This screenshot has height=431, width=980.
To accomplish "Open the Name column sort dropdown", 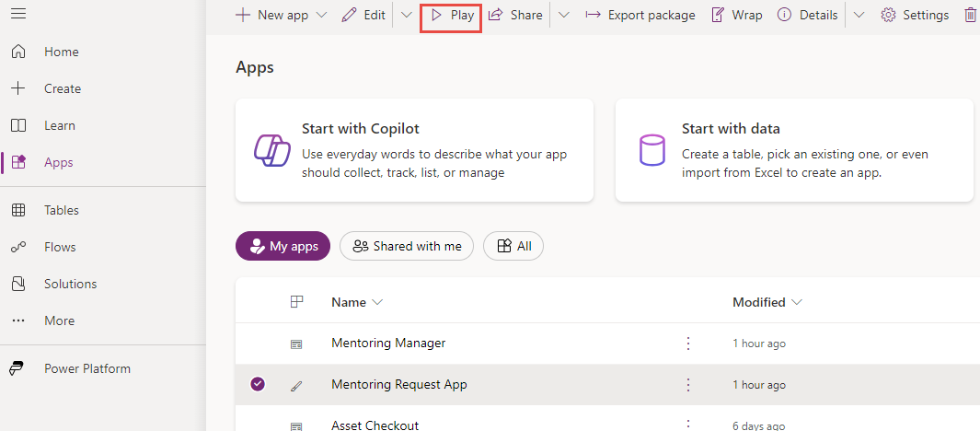I will [x=377, y=302].
